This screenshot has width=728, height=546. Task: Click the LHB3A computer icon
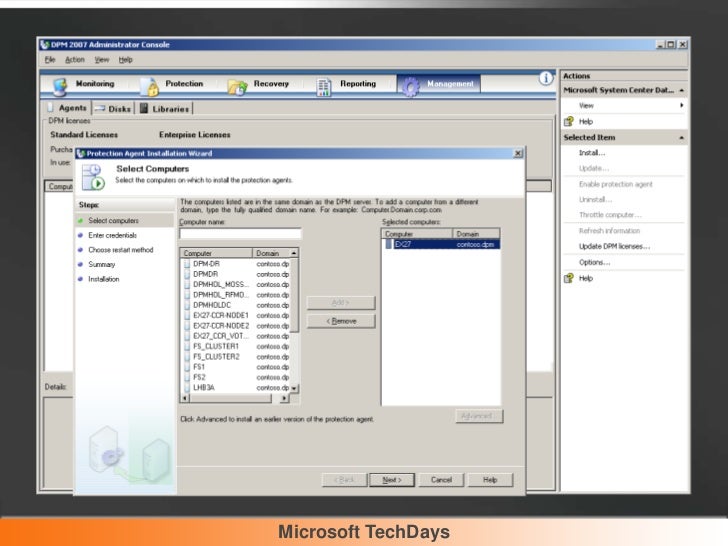click(187, 387)
